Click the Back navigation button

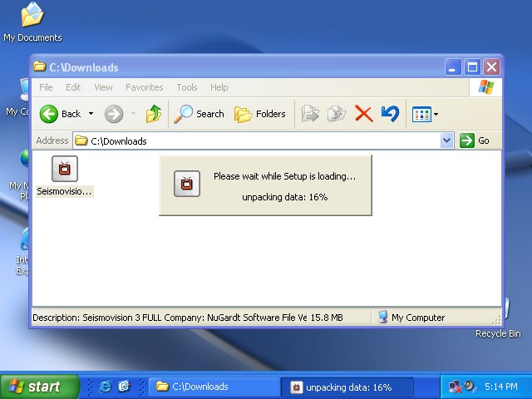pos(61,114)
